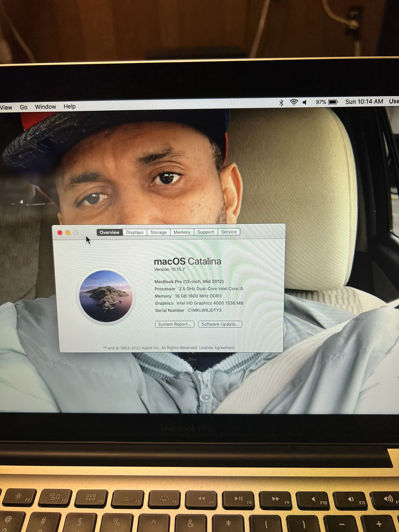This screenshot has height=532, width=399.
Task: Open the Go menu
Action: [x=24, y=107]
